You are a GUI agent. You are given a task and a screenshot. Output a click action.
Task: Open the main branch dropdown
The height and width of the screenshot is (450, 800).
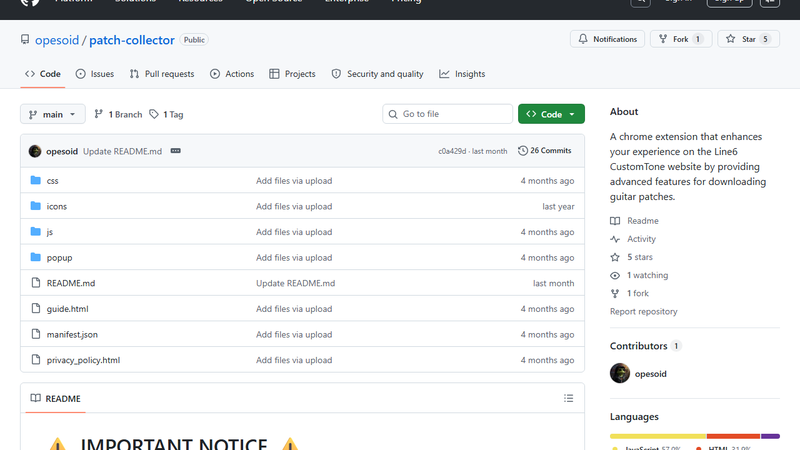53,114
